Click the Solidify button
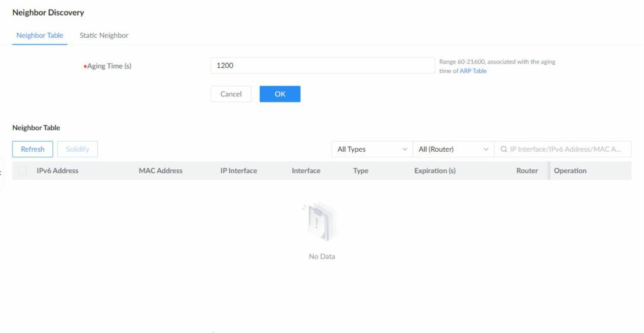The height and width of the screenshot is (333, 644). pyautogui.click(x=77, y=149)
